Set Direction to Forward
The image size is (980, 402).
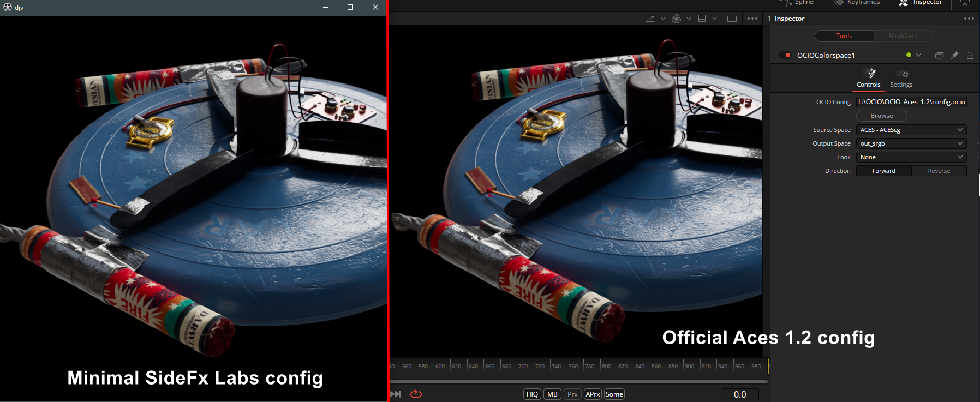coord(884,171)
